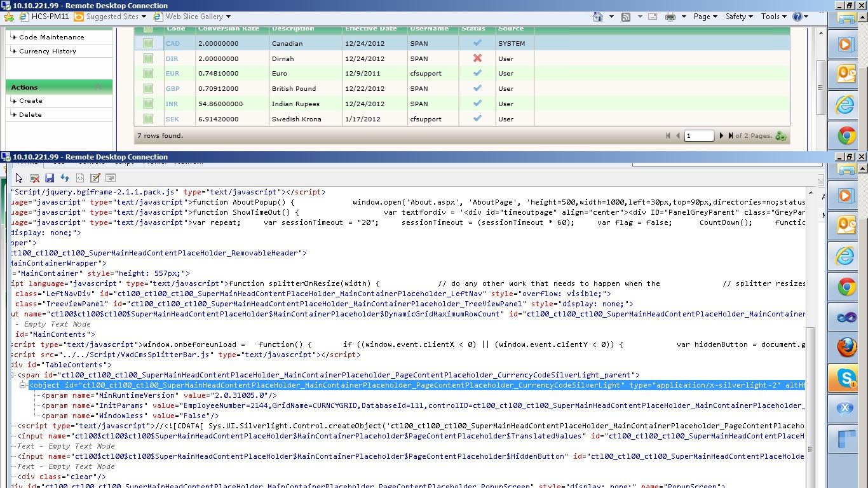Refresh the currency grid with the green icon
This screenshot has width=868, height=488.
click(781, 136)
